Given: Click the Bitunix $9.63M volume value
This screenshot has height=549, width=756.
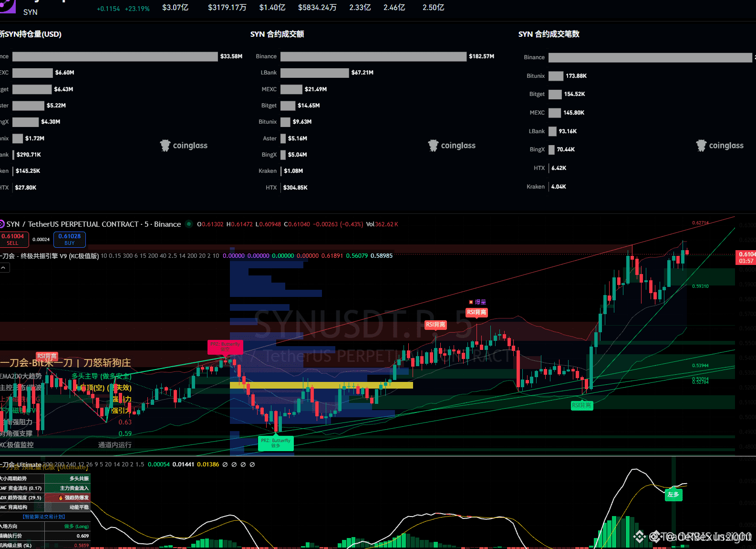Looking at the screenshot, I should 302,122.
